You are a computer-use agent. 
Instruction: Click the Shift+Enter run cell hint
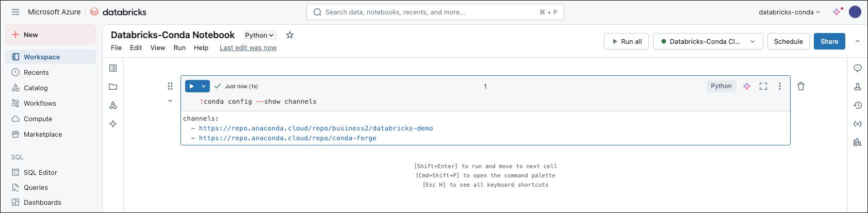pyautogui.click(x=485, y=166)
